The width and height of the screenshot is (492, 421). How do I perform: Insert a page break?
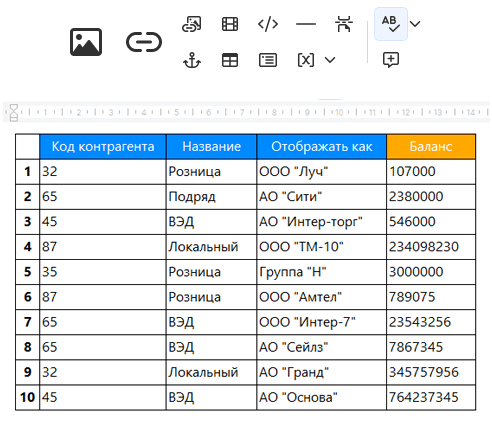(x=344, y=24)
